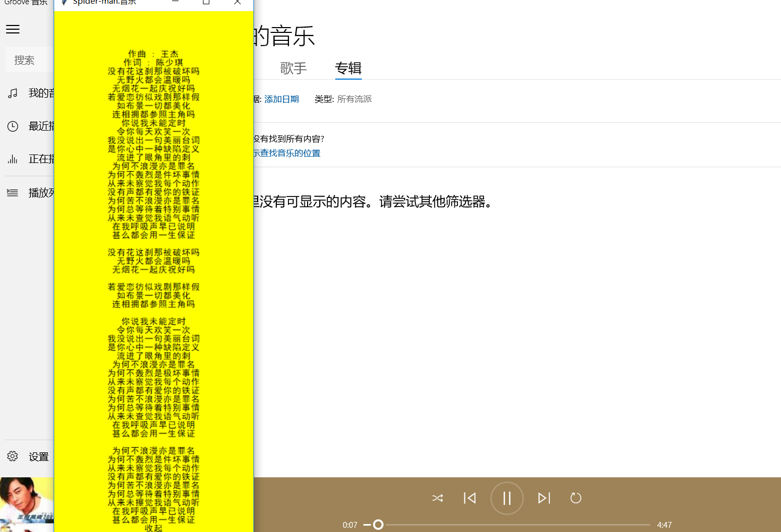Close the Spider-man music lyrics window
The height and width of the screenshot is (532, 781).
coord(237,3)
